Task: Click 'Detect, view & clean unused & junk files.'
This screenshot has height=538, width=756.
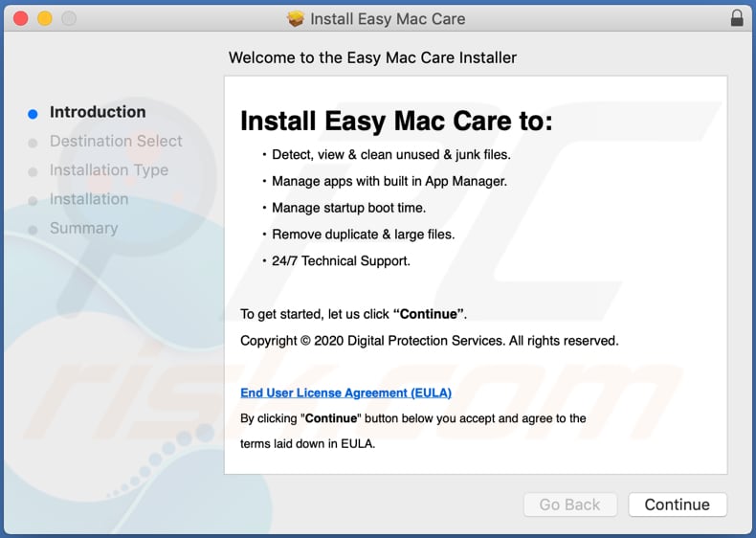Action: tap(391, 154)
